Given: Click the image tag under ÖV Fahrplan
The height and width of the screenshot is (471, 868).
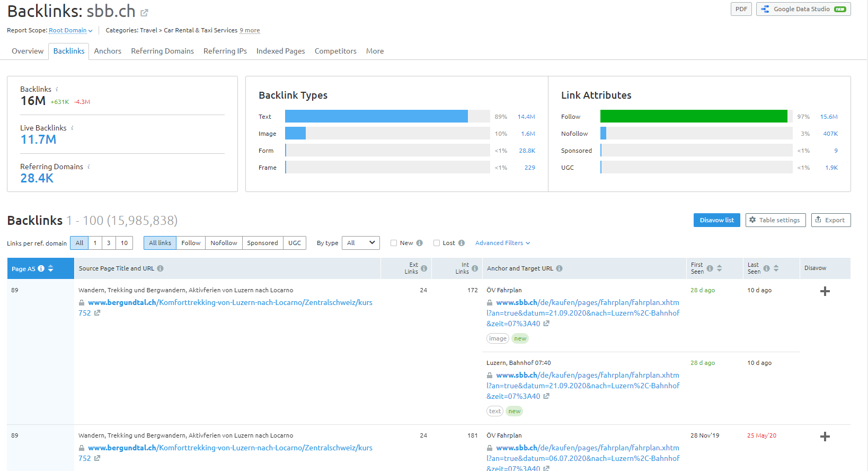Looking at the screenshot, I should point(498,338).
